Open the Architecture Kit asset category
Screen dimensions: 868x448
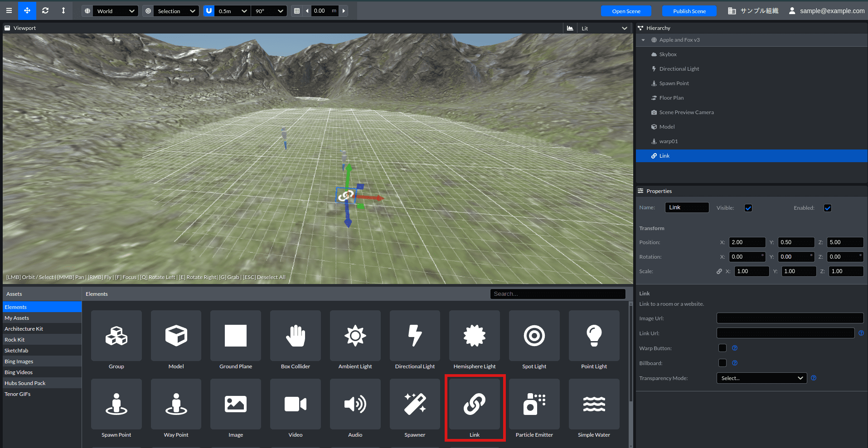point(24,329)
